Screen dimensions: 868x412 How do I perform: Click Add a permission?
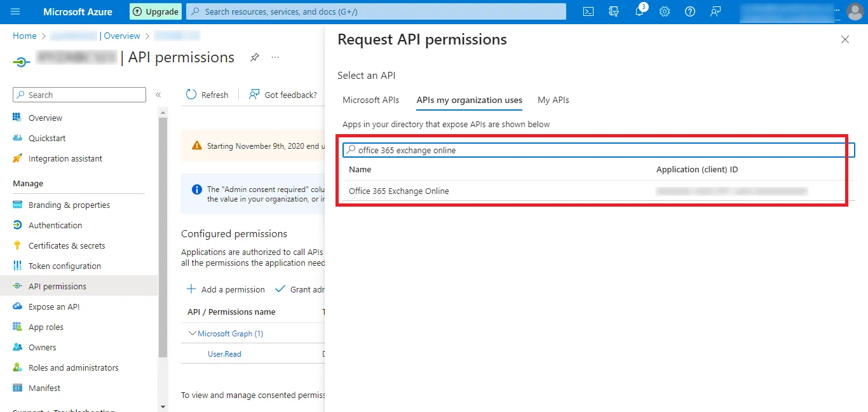pyautogui.click(x=226, y=289)
